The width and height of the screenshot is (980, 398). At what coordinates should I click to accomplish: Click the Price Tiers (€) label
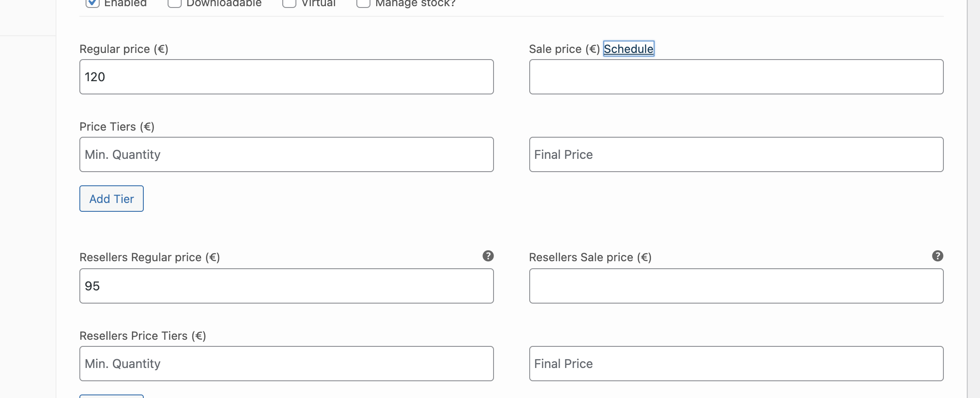[117, 127]
